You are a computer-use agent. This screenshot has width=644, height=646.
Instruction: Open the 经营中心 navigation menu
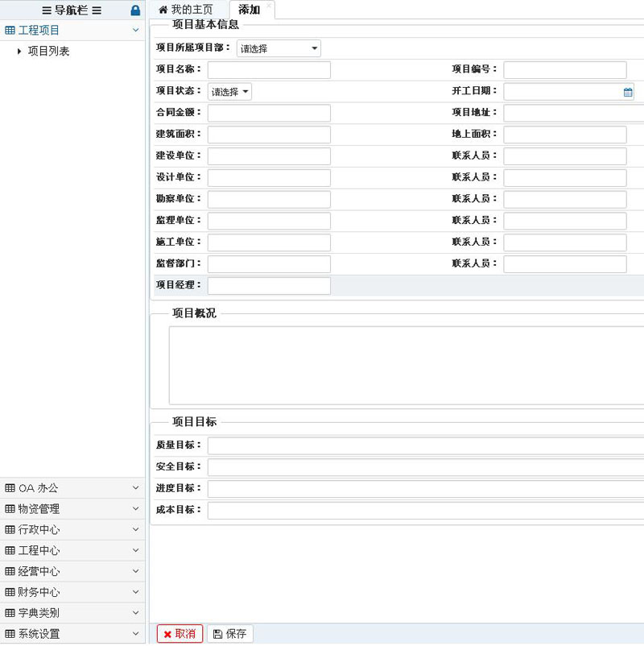[x=72, y=571]
